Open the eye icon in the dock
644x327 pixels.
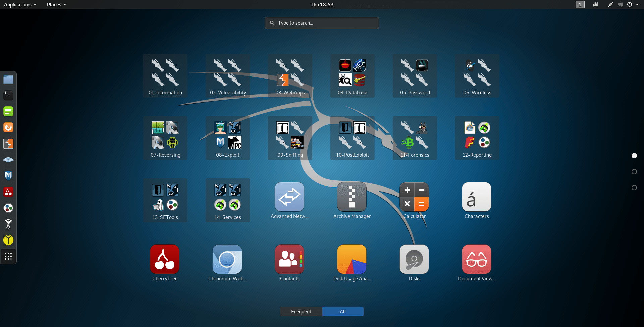coord(8,160)
